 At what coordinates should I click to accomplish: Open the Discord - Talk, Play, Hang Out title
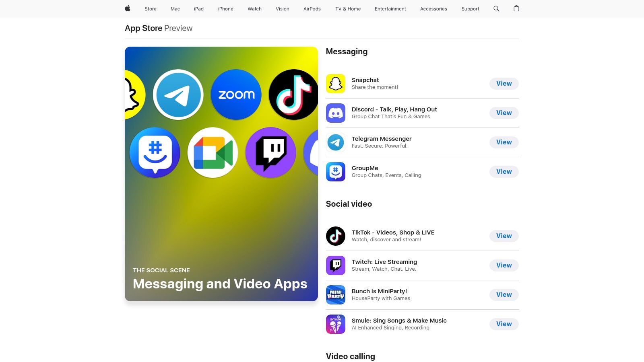pos(394,109)
